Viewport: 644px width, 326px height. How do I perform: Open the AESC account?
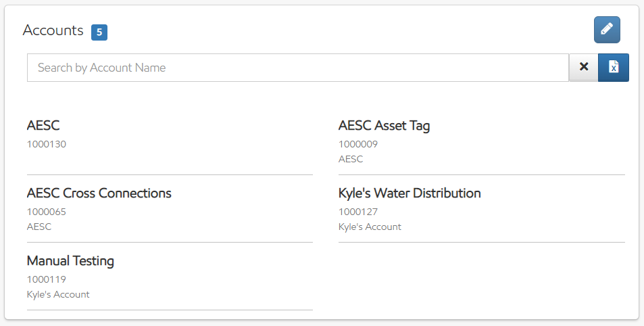(43, 126)
